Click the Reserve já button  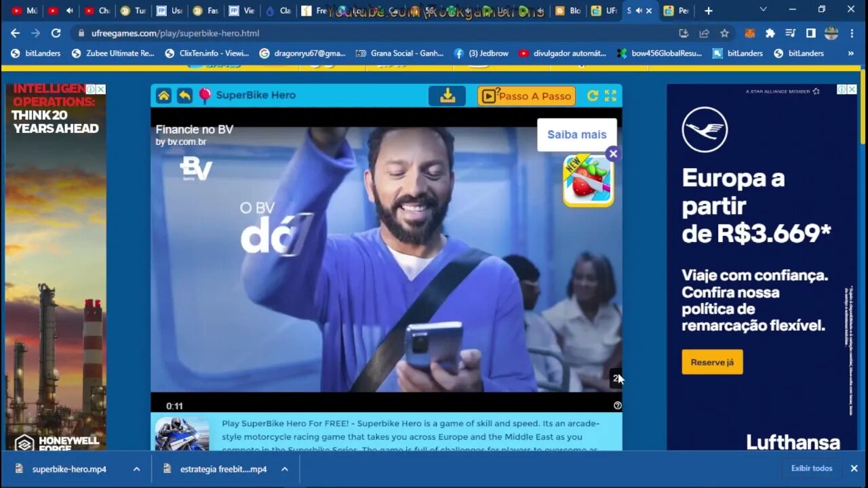pos(712,362)
